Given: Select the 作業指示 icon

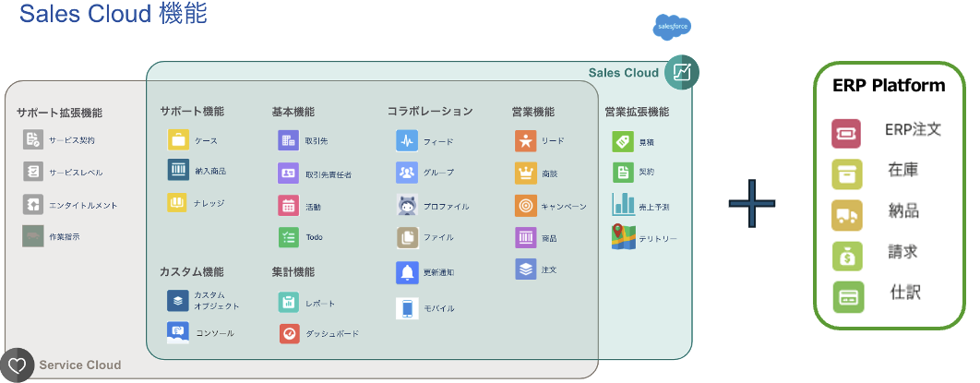Looking at the screenshot, I should (x=33, y=236).
